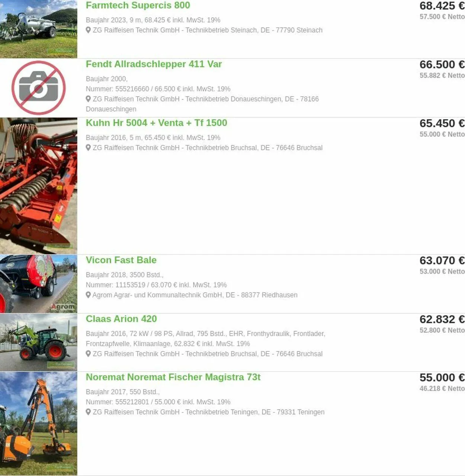Open Noremat Fischer Magistra 73t listing
465x476 pixels.
pos(173,377)
